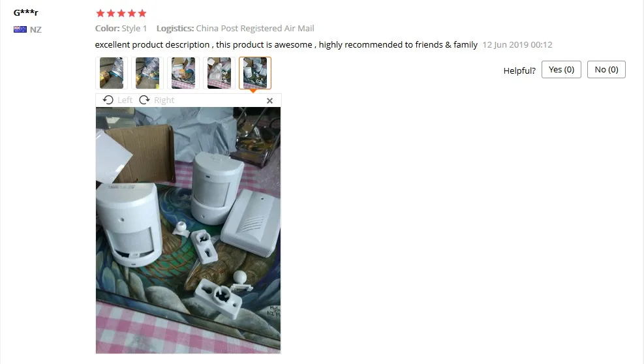Click the first red rating star

click(x=100, y=13)
